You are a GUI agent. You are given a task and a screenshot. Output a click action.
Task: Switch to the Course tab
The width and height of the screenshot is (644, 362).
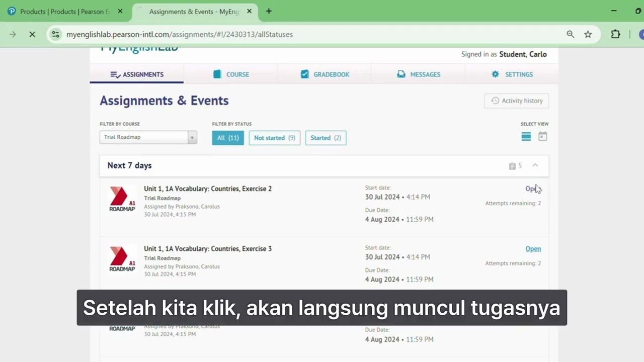coord(230,74)
